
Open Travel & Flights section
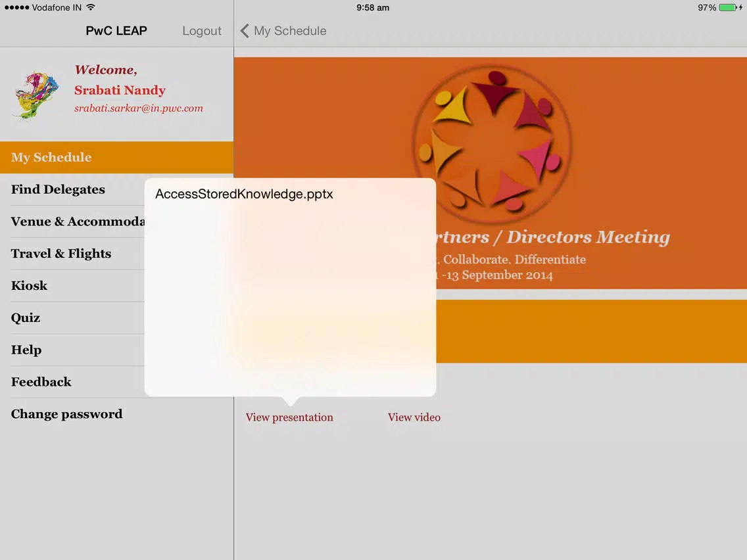pos(72,253)
